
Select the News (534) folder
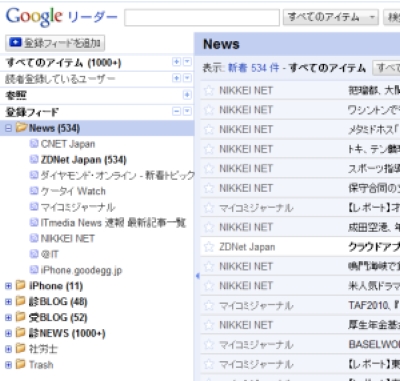coord(54,128)
